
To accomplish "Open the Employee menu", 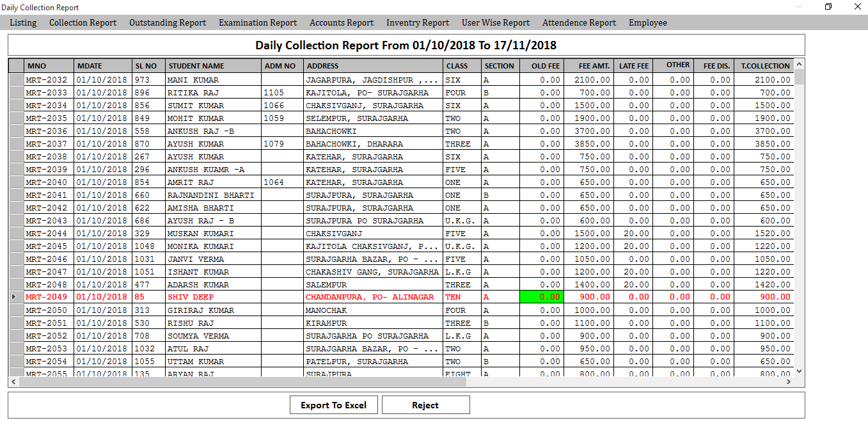I will point(647,22).
